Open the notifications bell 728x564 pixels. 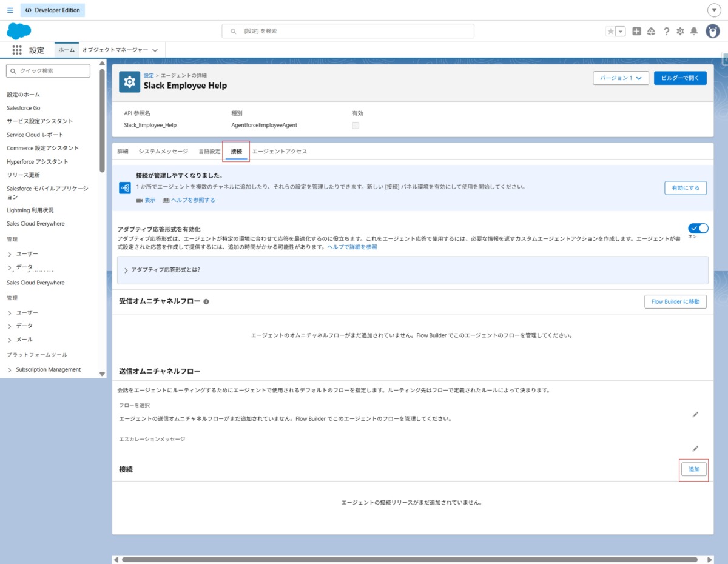[694, 32]
